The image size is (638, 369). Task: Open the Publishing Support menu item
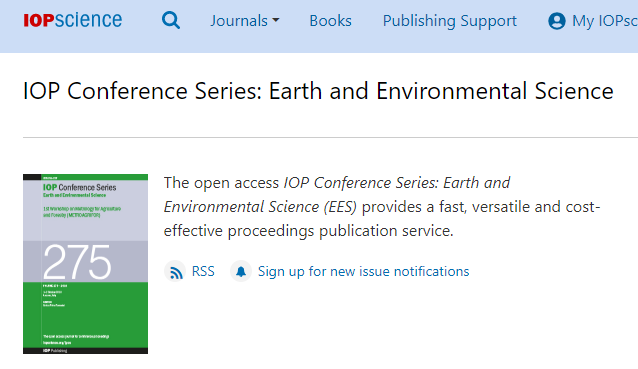450,21
